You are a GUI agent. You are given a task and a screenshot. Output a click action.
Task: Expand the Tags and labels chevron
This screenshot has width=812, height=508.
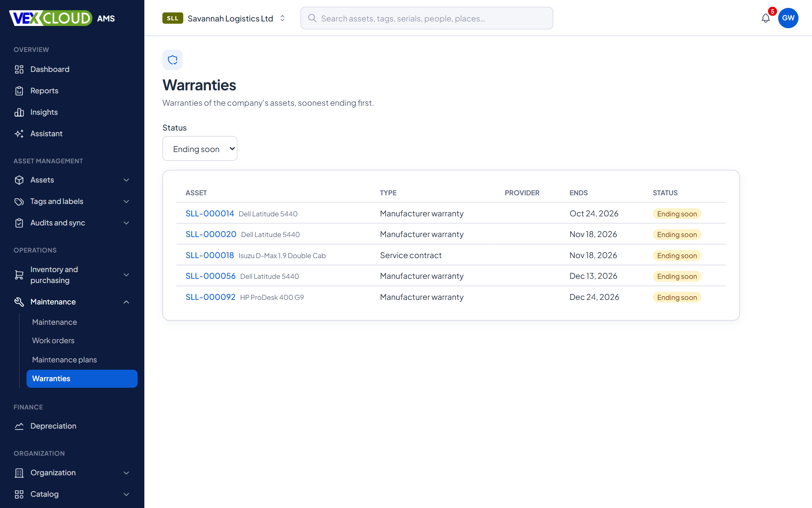click(126, 201)
